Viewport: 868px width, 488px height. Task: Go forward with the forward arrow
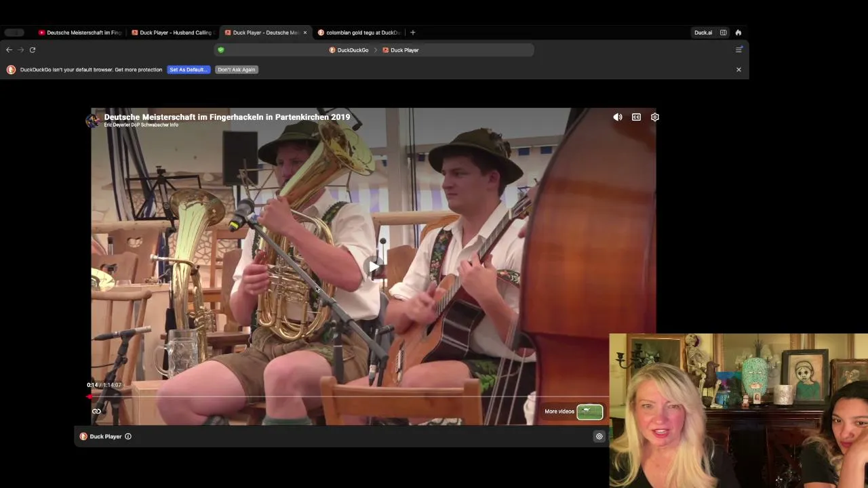21,49
